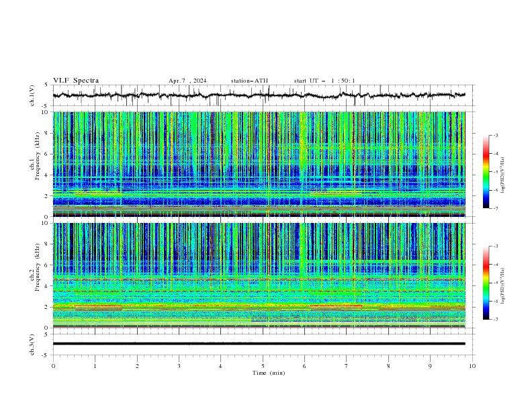The height and width of the screenshot is (411, 532).
Task: Click the "4" tick on the Time axis
Action: pos(220,366)
